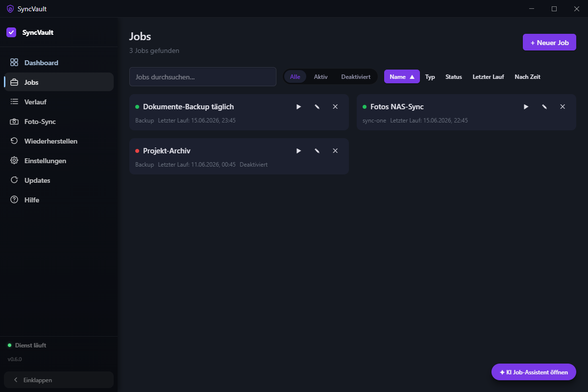Delete the Dokumente-Backup täglich job
Image resolution: width=588 pixels, height=392 pixels.
click(x=335, y=107)
